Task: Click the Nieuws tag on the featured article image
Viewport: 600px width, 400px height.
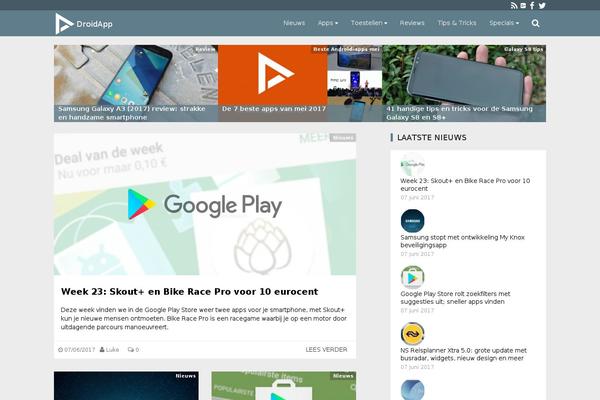Action: [342, 137]
